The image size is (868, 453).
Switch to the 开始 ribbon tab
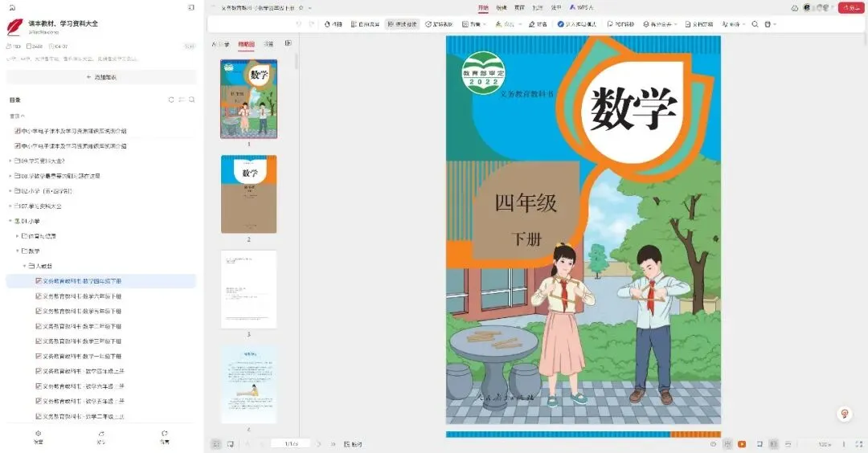483,8
